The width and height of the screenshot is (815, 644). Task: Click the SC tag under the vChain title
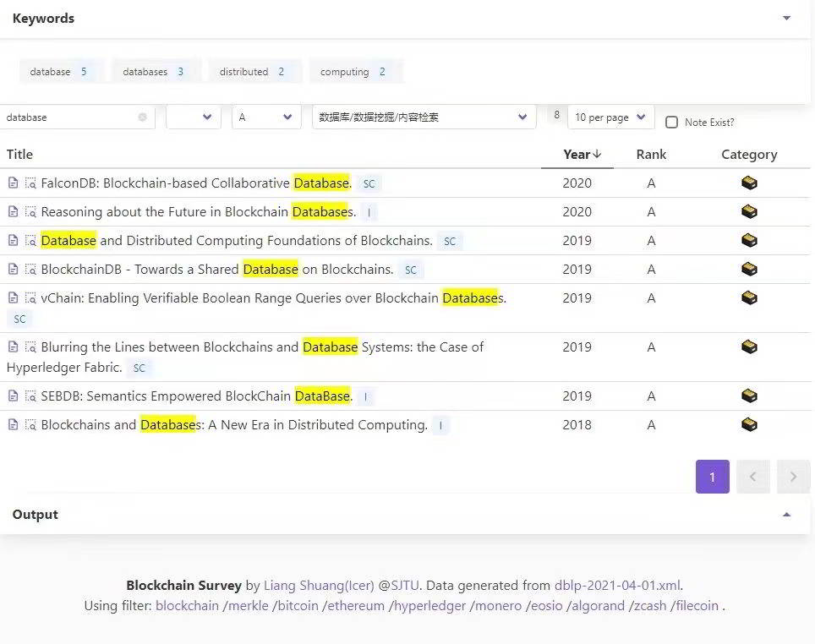19,319
